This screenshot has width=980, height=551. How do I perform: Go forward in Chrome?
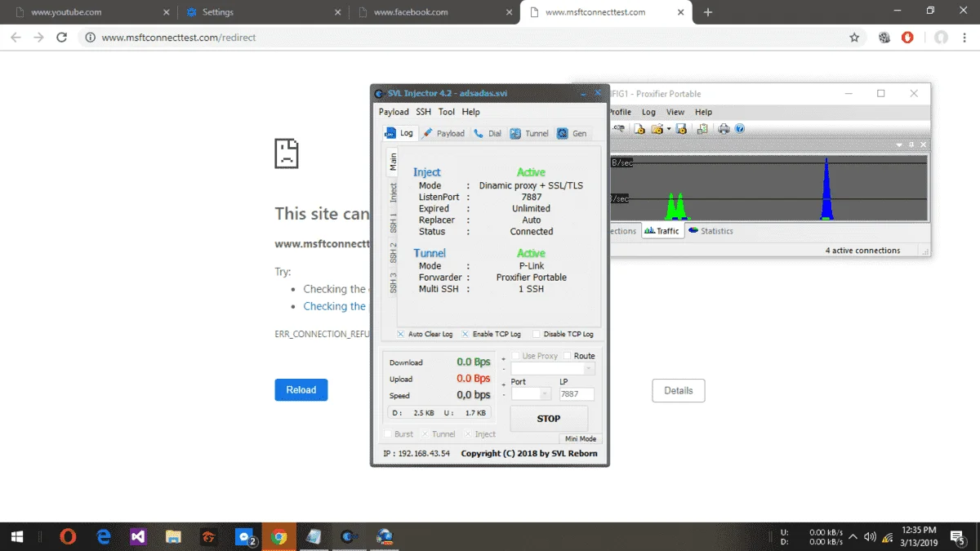pos(38,38)
